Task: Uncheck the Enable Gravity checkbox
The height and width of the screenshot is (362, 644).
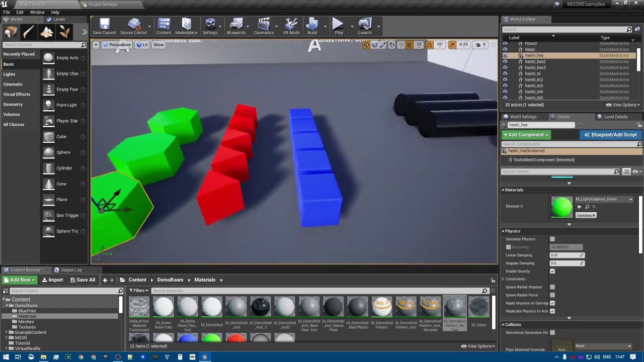Action: tap(552, 271)
